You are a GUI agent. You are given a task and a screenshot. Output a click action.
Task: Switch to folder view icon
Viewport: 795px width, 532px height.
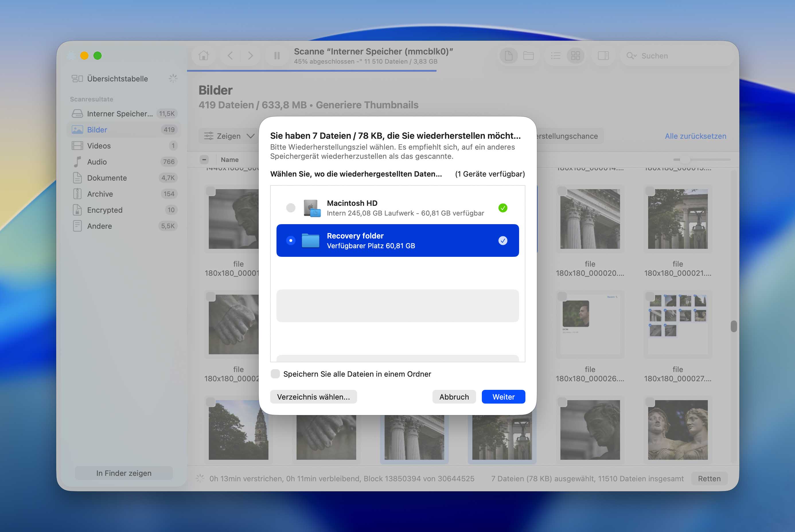pyautogui.click(x=529, y=55)
